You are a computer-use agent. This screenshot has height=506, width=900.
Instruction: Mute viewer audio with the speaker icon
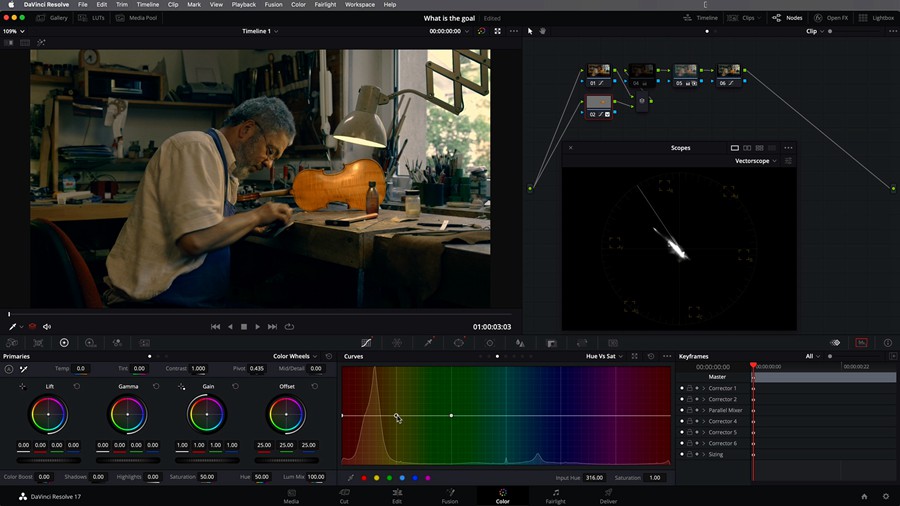pos(47,326)
